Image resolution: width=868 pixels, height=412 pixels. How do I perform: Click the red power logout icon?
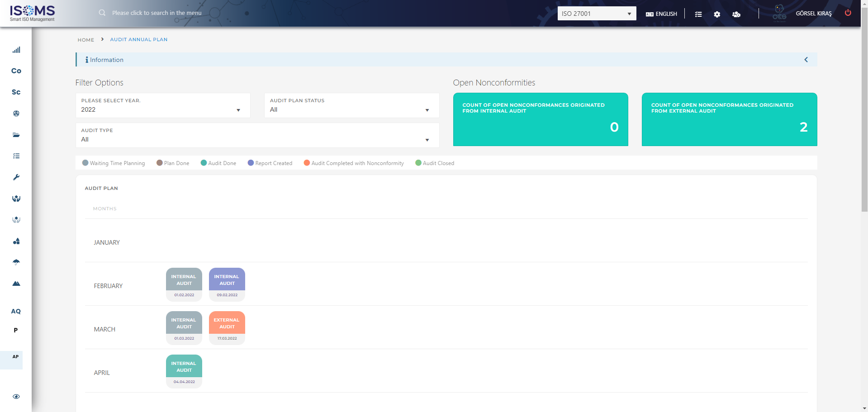click(848, 13)
